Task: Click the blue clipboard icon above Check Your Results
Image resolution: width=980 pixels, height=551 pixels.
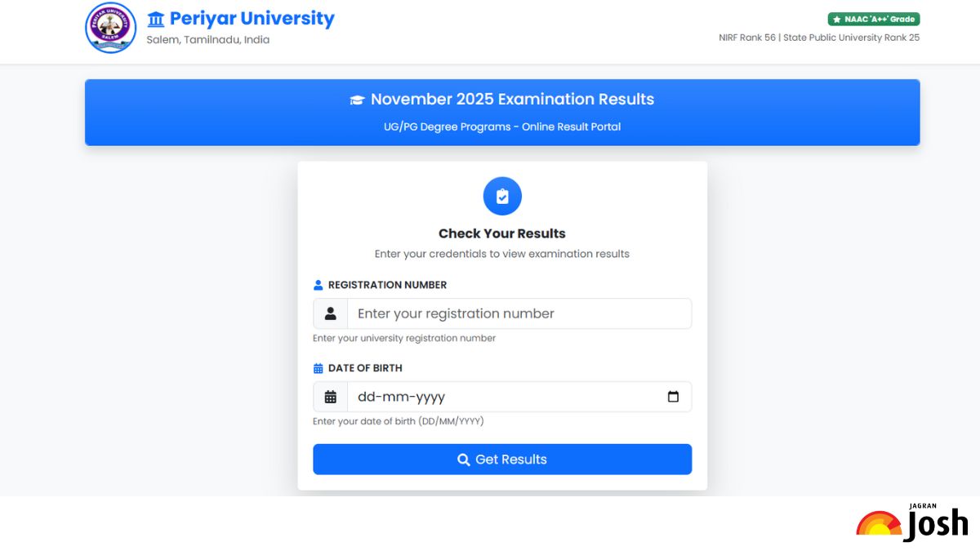Action: pos(502,196)
